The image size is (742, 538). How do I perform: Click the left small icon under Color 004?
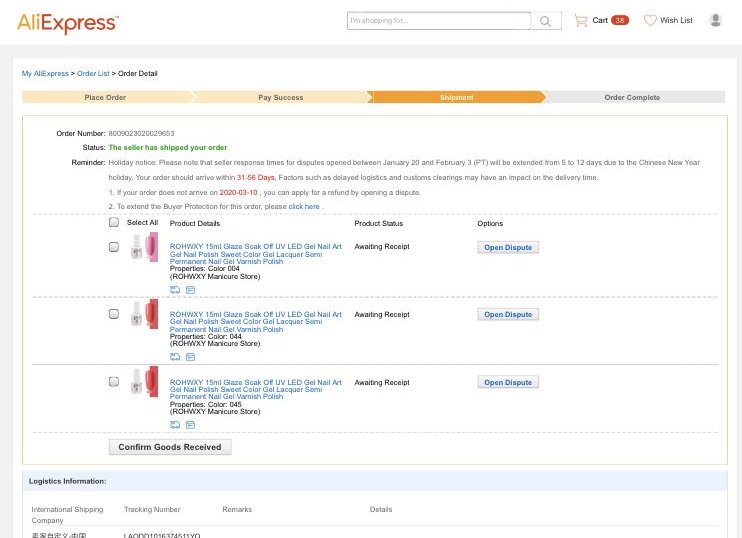point(175,290)
